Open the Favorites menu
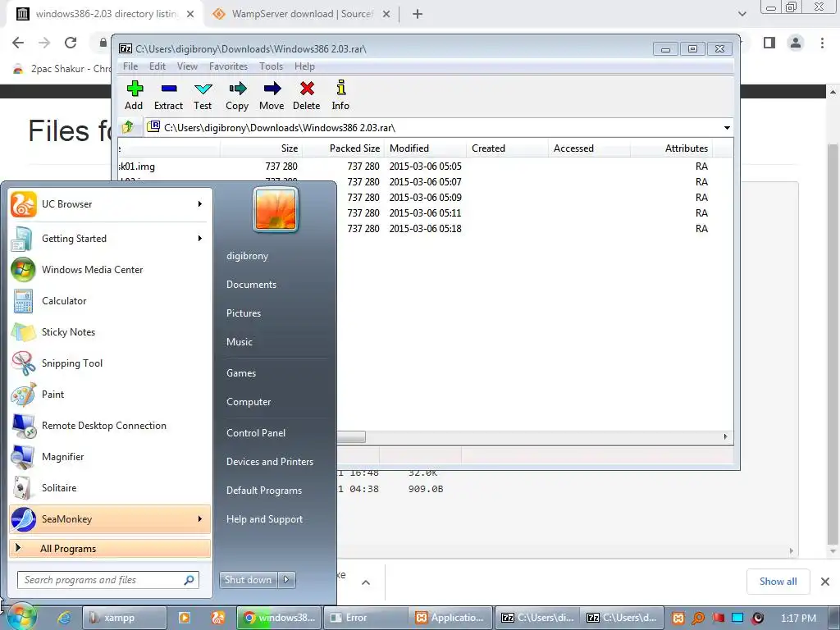 click(228, 66)
